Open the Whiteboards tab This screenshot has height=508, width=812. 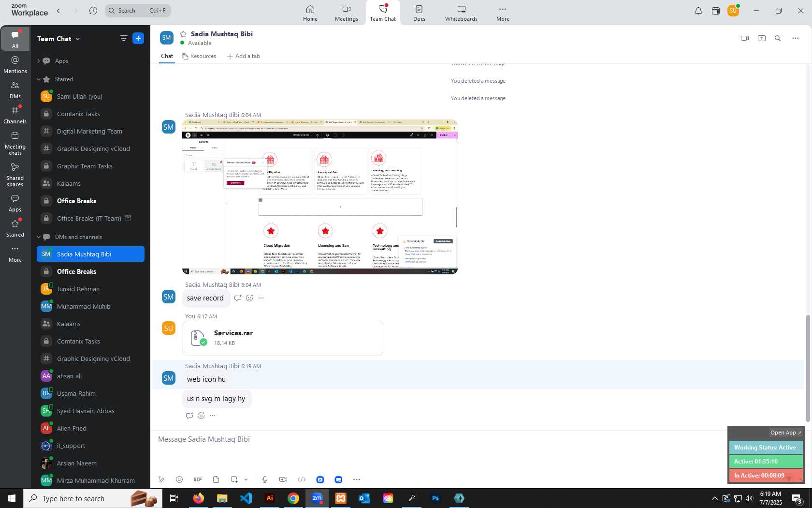click(x=461, y=13)
